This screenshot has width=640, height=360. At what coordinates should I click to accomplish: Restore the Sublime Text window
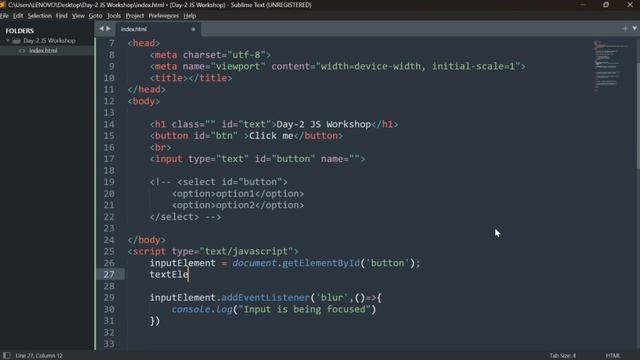click(x=606, y=5)
